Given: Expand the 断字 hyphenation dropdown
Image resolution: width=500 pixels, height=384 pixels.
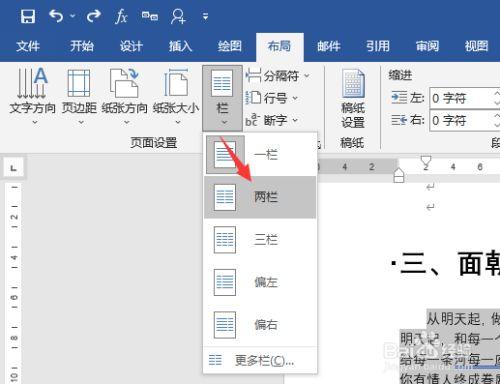Looking at the screenshot, I should click(x=272, y=120).
